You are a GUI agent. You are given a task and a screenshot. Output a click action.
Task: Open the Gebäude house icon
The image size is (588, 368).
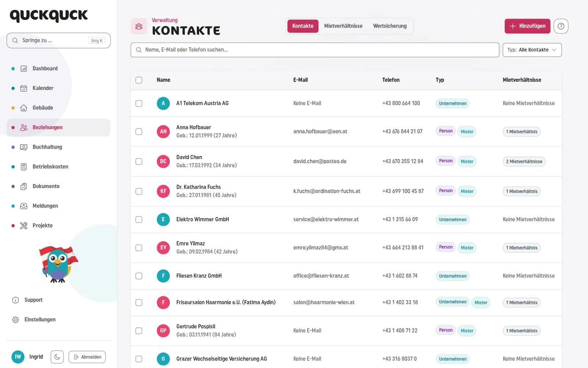pyautogui.click(x=24, y=108)
